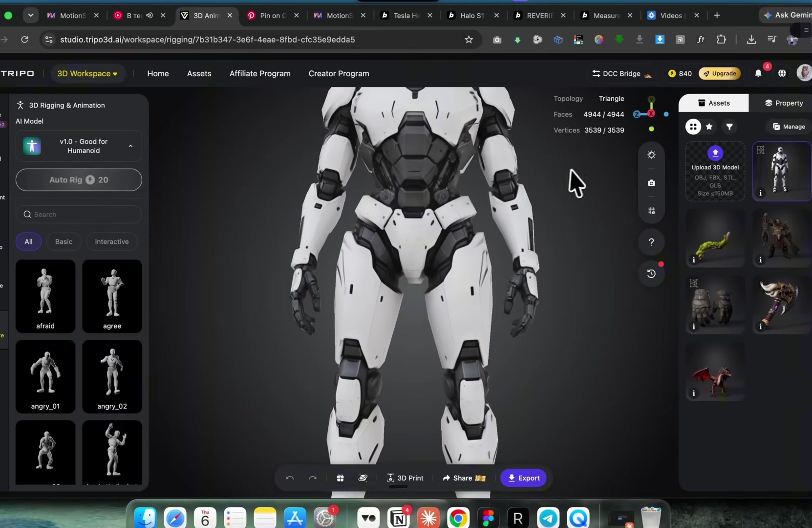Select the angry_02 animation thumbnail
The image size is (812, 528).
point(112,376)
